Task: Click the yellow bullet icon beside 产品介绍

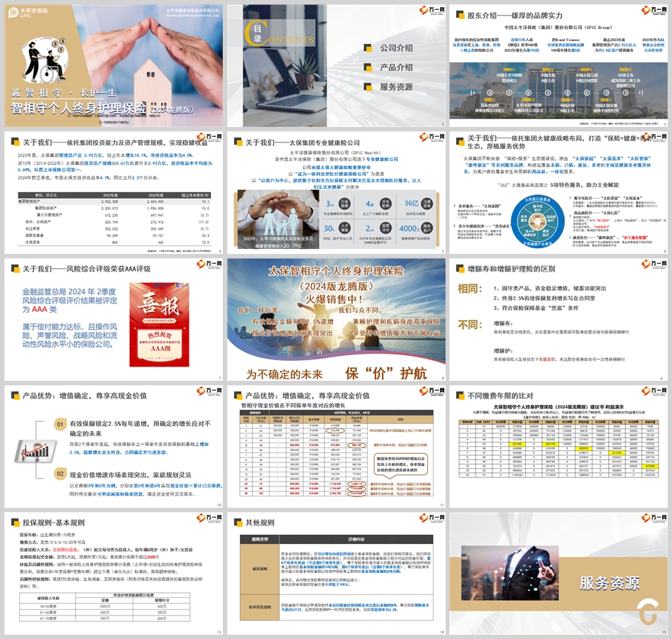Action: coord(368,67)
